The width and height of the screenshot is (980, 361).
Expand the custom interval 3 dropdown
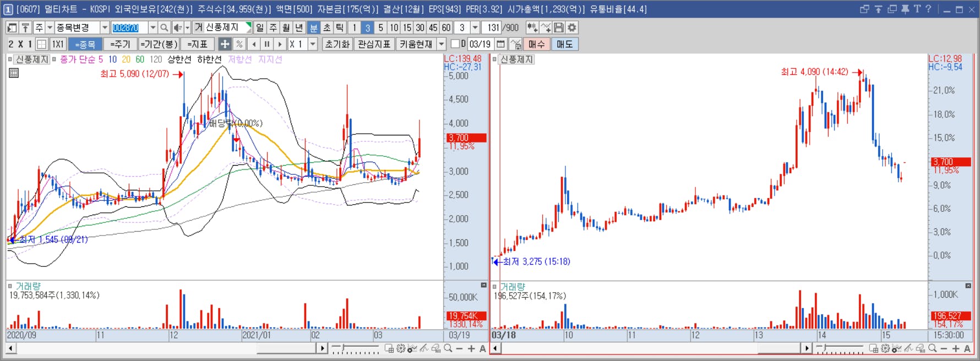tap(475, 28)
